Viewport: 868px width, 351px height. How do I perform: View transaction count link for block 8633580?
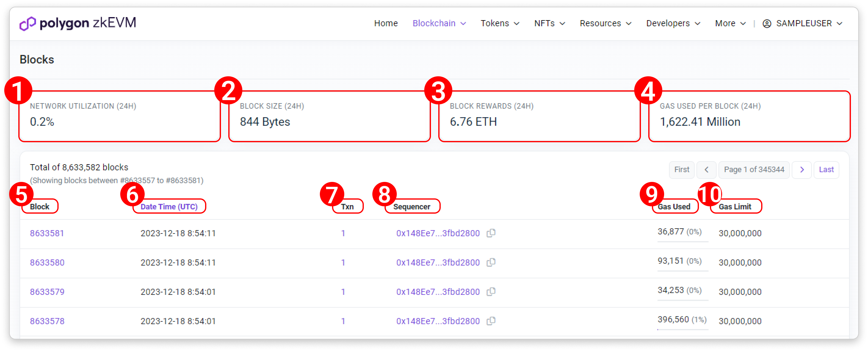tap(343, 262)
